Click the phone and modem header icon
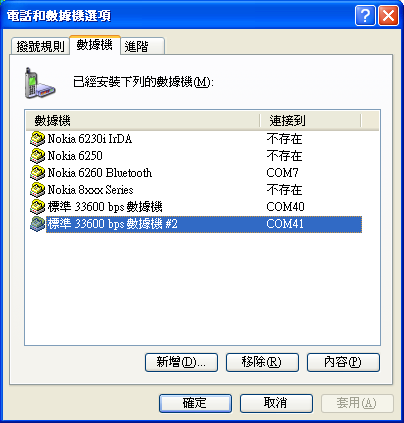Viewport: 404px width, 423px height. (x=40, y=83)
